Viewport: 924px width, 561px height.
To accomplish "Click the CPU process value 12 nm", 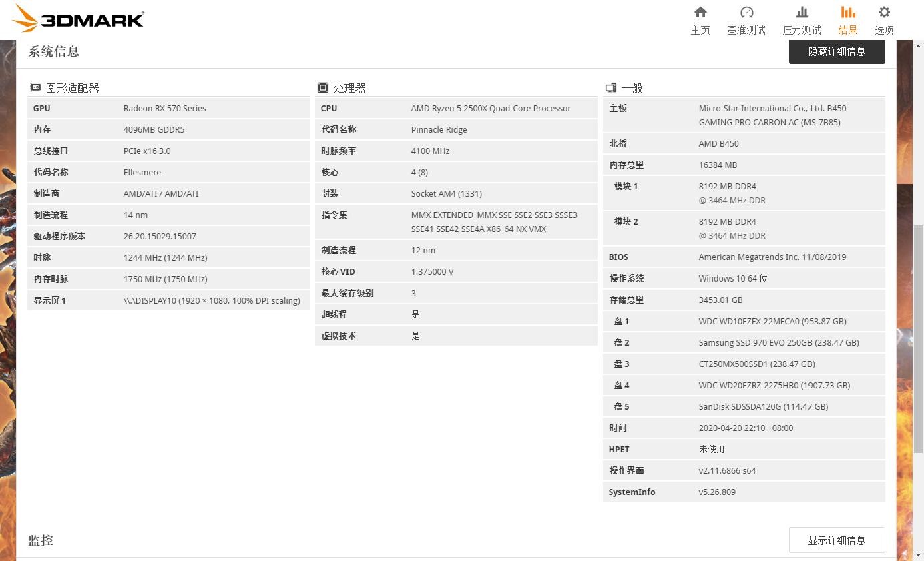I will coord(423,250).
